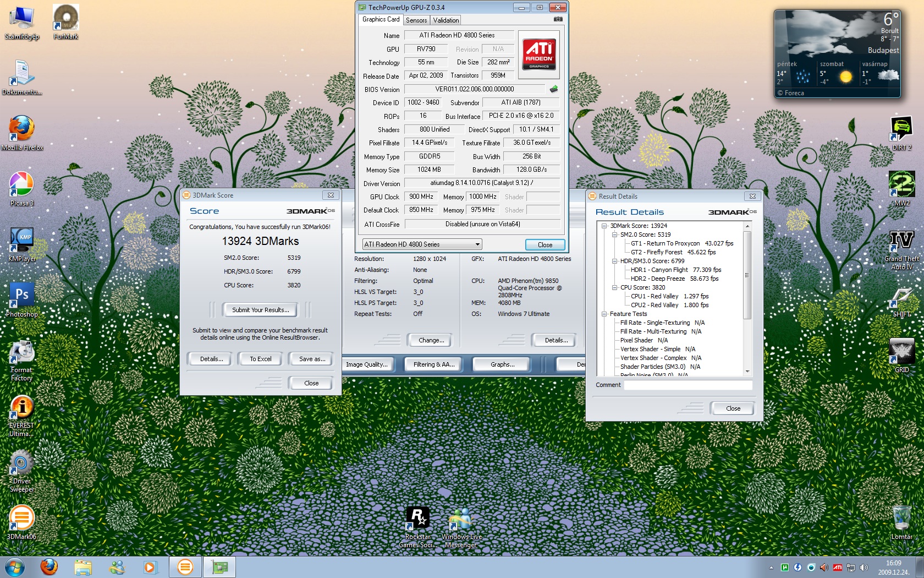Open SHIFT game desktop icon
The width and height of the screenshot is (924, 578).
pyautogui.click(x=902, y=299)
